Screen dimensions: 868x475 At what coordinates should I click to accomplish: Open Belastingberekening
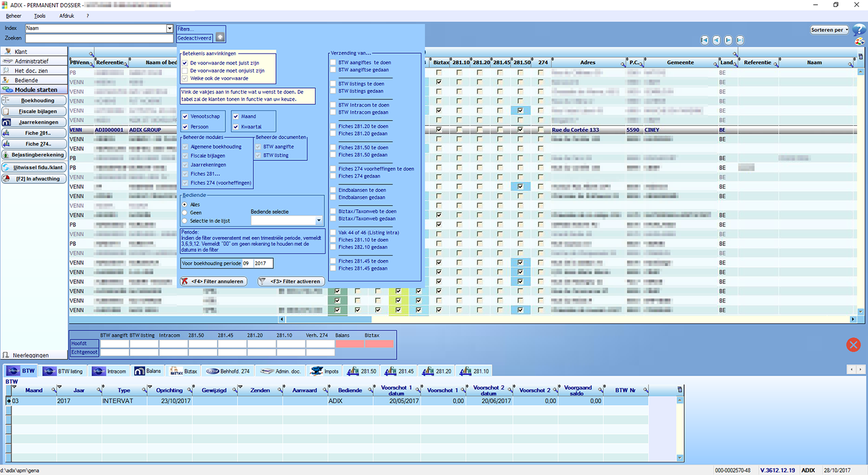click(34, 155)
